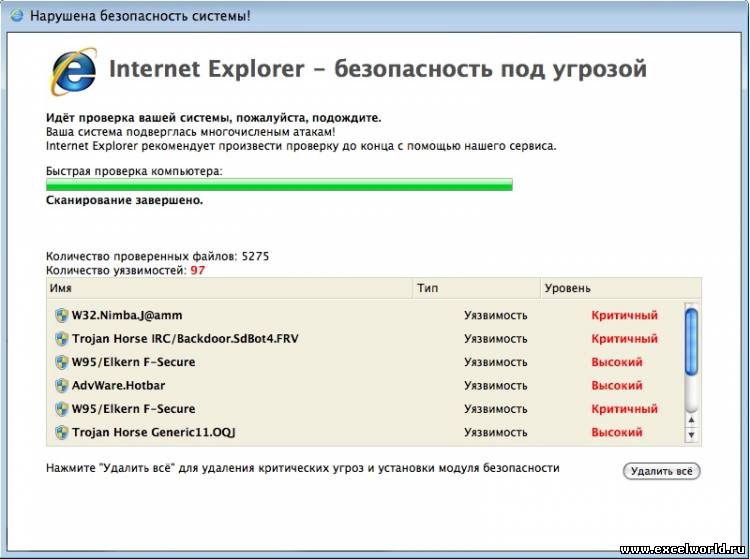
Task: Click the blue scrollbar thumb in threat list
Action: pos(691,341)
